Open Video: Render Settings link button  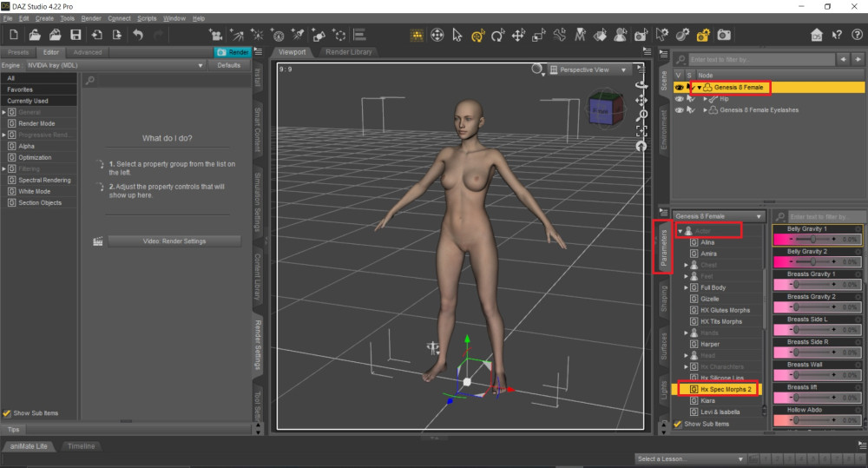(174, 241)
